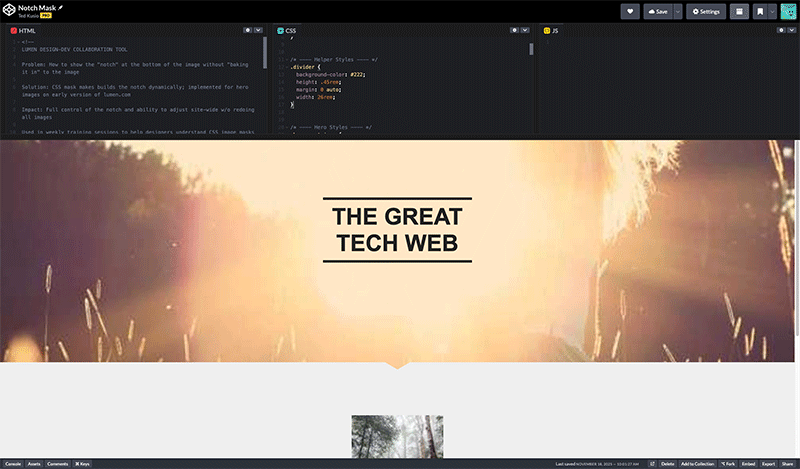This screenshot has height=469, width=800.
Task: Select the CSS editor tab
Action: [x=286, y=31]
